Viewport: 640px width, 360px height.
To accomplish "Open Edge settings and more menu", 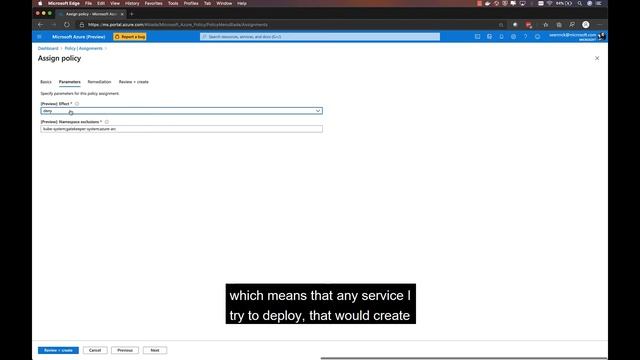I will tap(599, 24).
